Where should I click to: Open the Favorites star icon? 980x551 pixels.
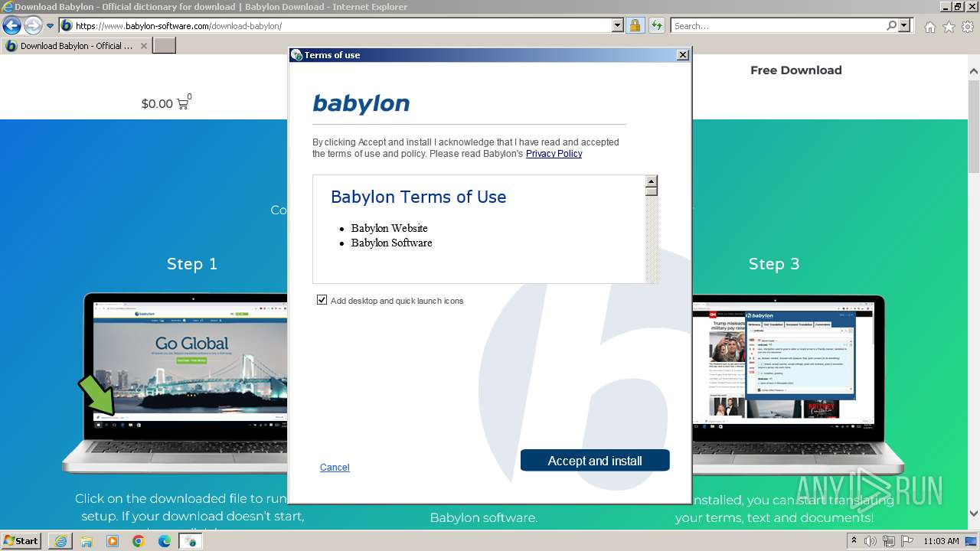coord(949,27)
